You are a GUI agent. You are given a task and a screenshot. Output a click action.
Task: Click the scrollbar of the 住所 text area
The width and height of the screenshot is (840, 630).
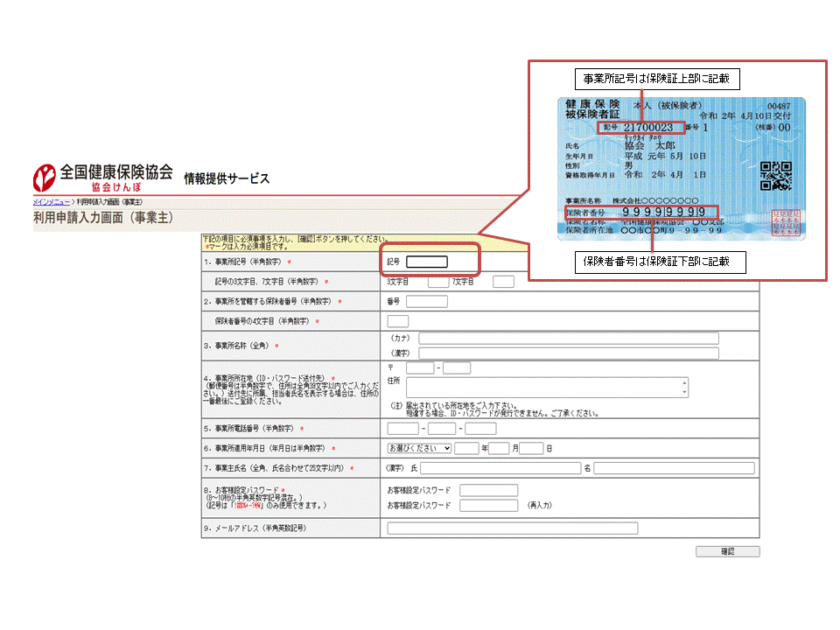(x=685, y=386)
